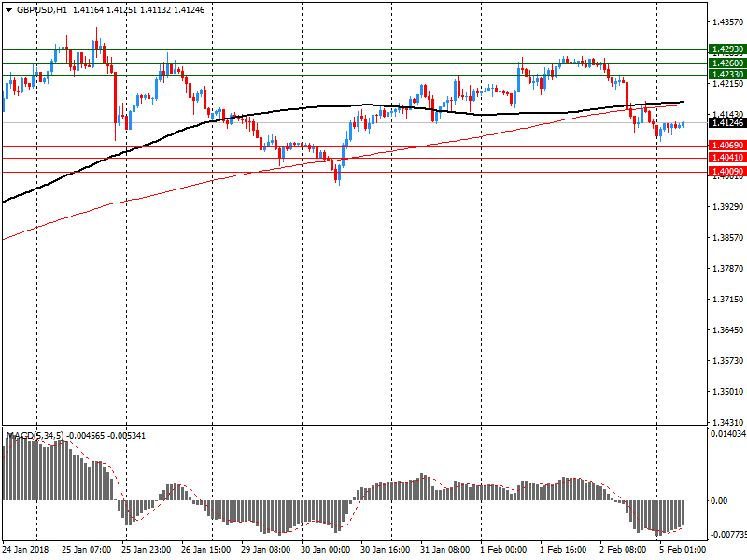
Task: Click the 30 Jan 00:00 time label
Action: point(325,550)
